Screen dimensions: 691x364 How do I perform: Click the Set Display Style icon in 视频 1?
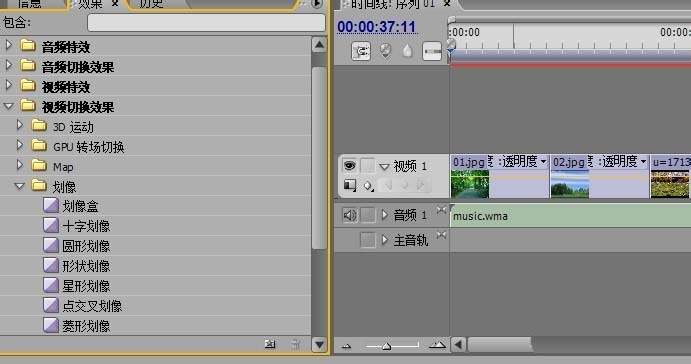(x=350, y=185)
